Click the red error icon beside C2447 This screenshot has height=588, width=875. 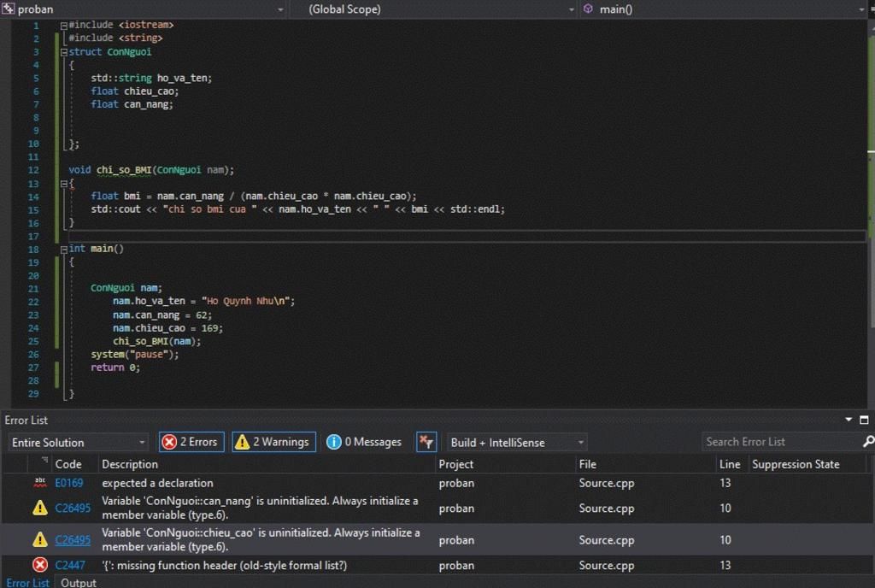(x=40, y=565)
